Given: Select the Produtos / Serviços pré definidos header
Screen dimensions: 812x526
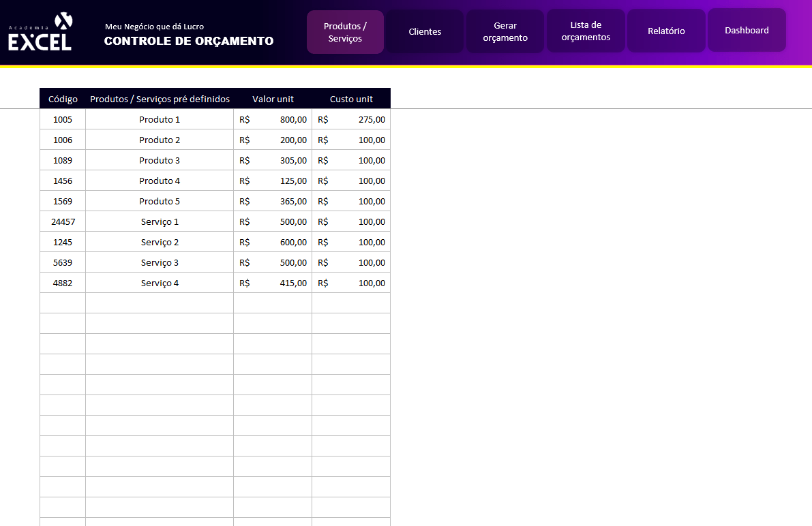Looking at the screenshot, I should pos(160,99).
